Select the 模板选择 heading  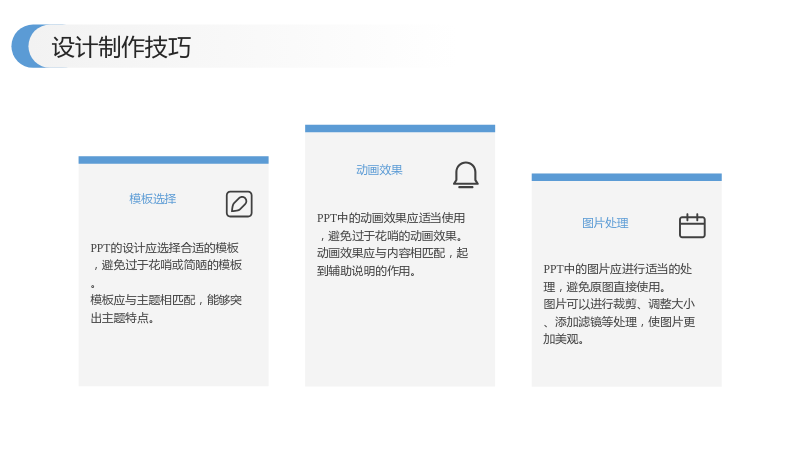point(153,199)
